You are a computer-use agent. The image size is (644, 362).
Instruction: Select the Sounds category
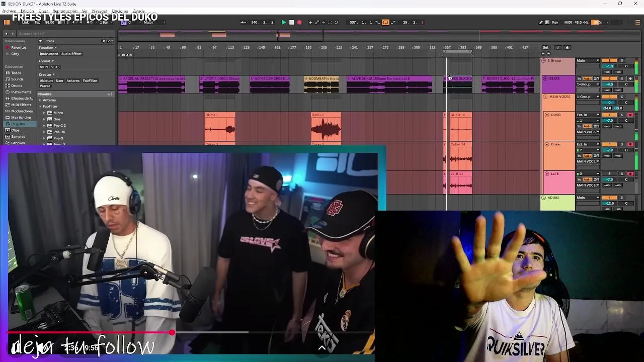(17, 79)
